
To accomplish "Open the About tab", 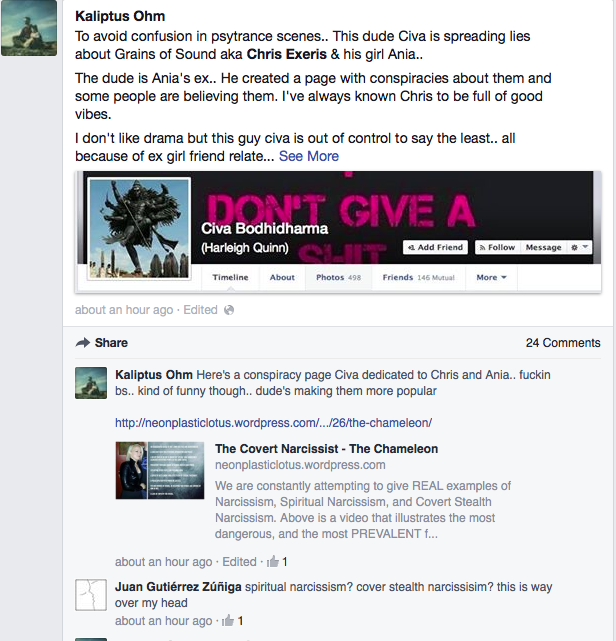I will [x=282, y=278].
